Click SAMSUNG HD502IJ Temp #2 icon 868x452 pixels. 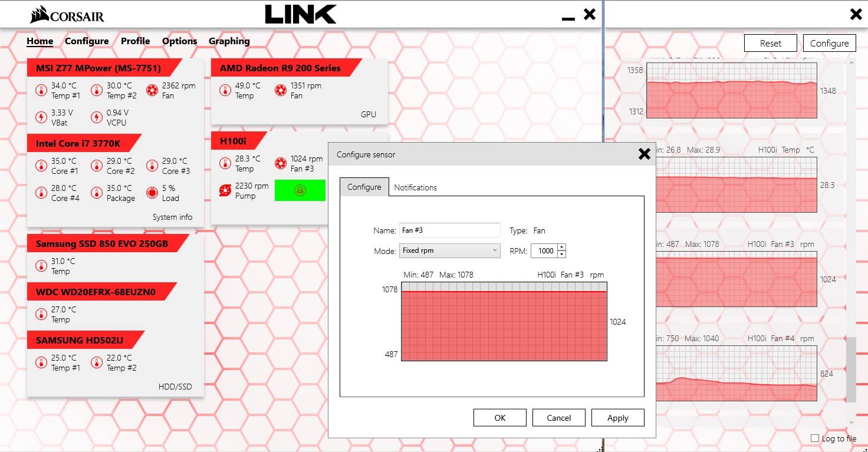click(97, 362)
